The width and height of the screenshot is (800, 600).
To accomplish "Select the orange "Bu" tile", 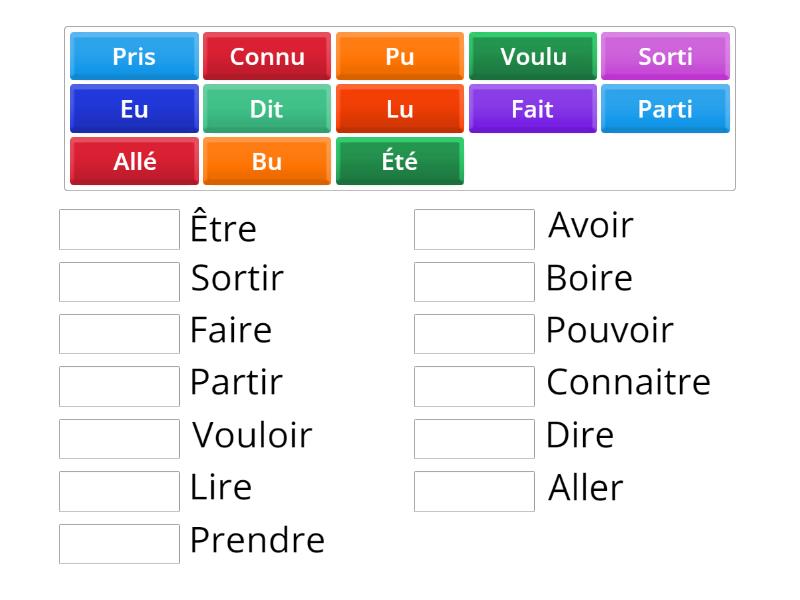I will click(x=266, y=161).
